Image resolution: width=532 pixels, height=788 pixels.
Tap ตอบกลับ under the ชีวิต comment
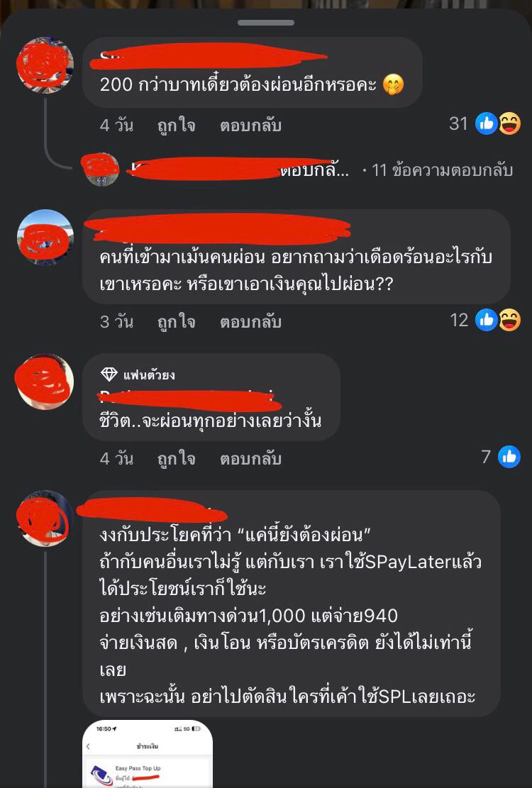[250, 458]
